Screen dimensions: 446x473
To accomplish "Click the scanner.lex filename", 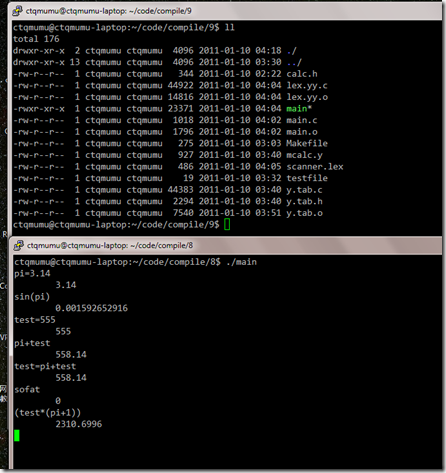I will click(x=315, y=166).
